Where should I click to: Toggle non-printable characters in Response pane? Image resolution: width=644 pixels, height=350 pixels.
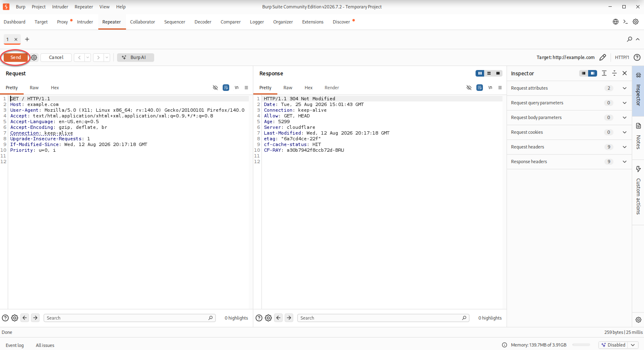(x=469, y=88)
